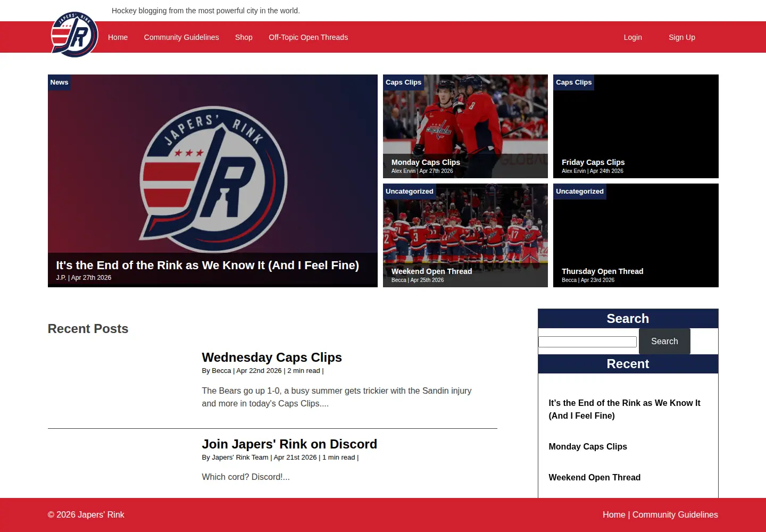This screenshot has width=766, height=532.
Task: Click the "Recent Posts" heading
Action: tap(88, 329)
